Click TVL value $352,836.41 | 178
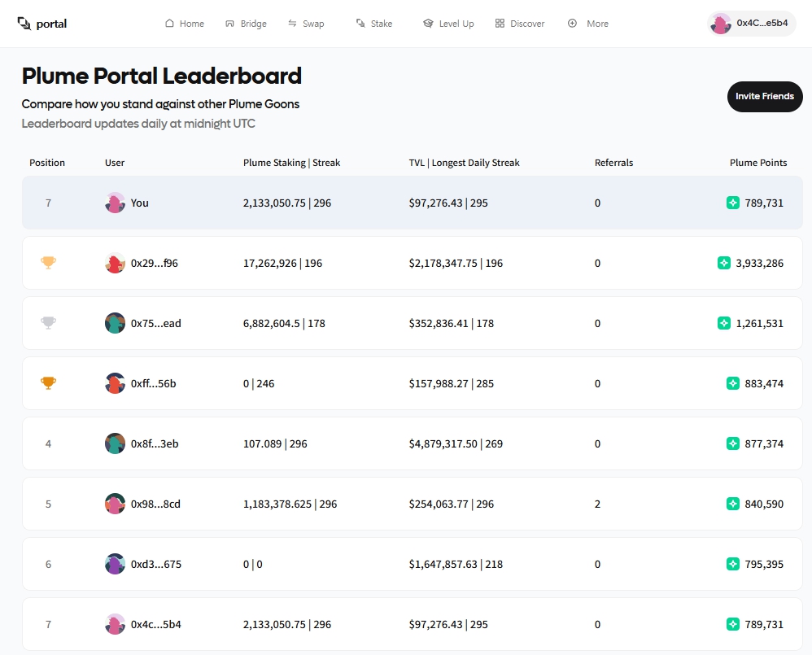 (451, 324)
